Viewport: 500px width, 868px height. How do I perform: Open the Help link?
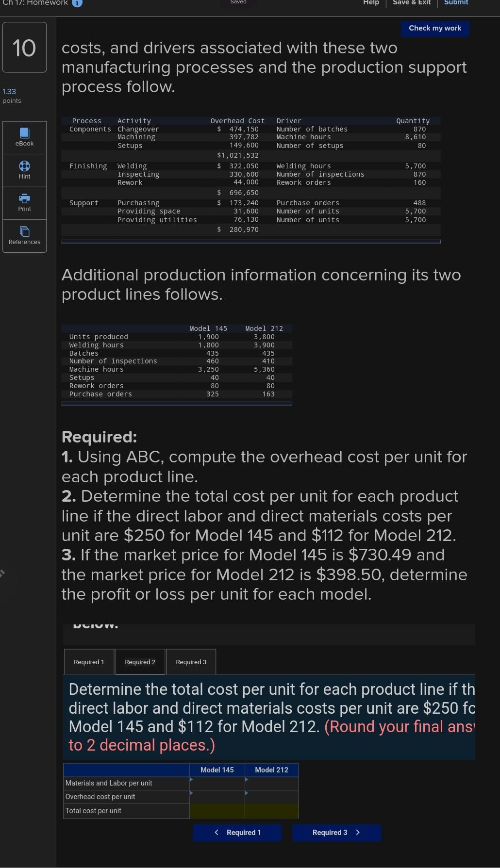(x=371, y=2)
